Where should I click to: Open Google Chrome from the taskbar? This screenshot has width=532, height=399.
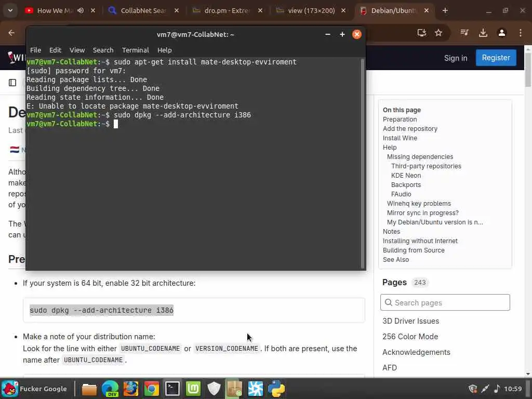click(152, 389)
